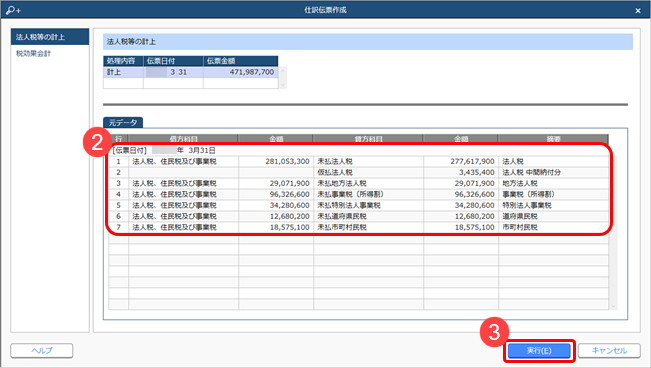
Task: Click the 借方科目 column header
Action: coord(183,139)
